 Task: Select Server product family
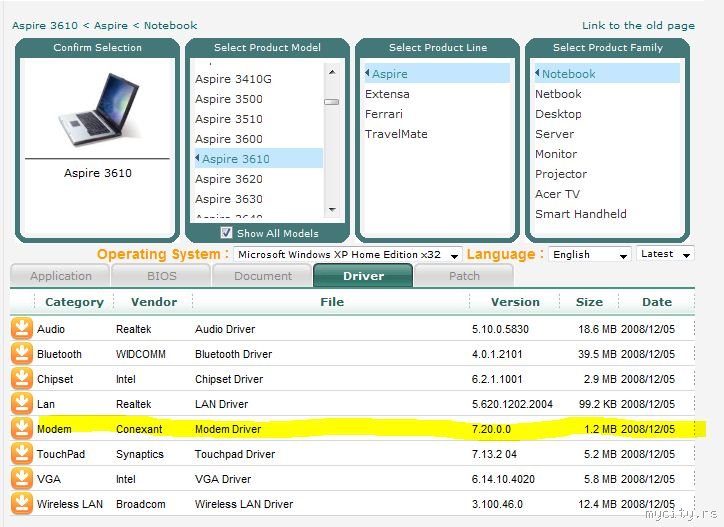[555, 134]
